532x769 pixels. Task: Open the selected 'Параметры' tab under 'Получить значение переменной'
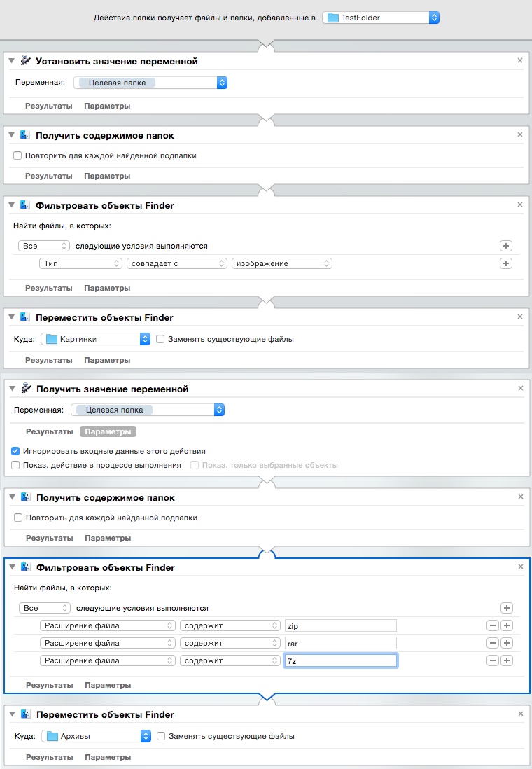[108, 431]
